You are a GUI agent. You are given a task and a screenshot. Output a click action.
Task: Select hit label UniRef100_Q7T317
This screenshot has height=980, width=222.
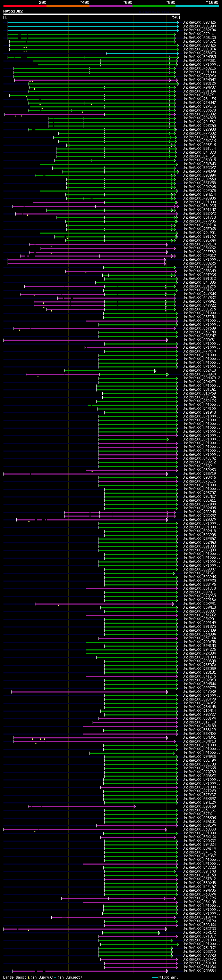199,936
